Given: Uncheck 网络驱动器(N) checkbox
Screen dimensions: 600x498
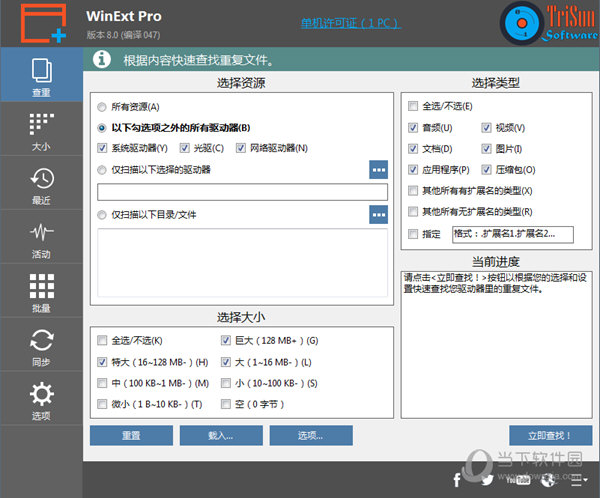Looking at the screenshot, I should click(241, 148).
